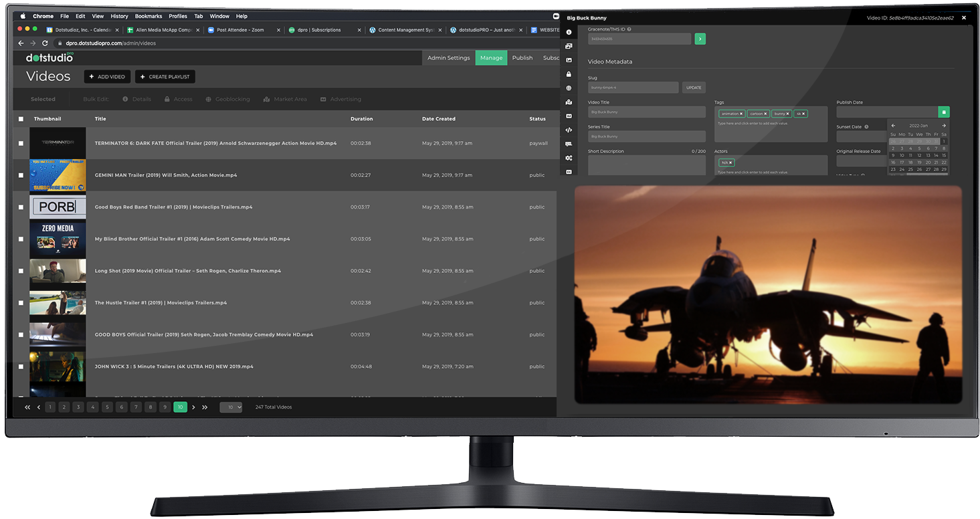Go to previous month in the calendar
This screenshot has width=980, height=519.
click(x=892, y=125)
